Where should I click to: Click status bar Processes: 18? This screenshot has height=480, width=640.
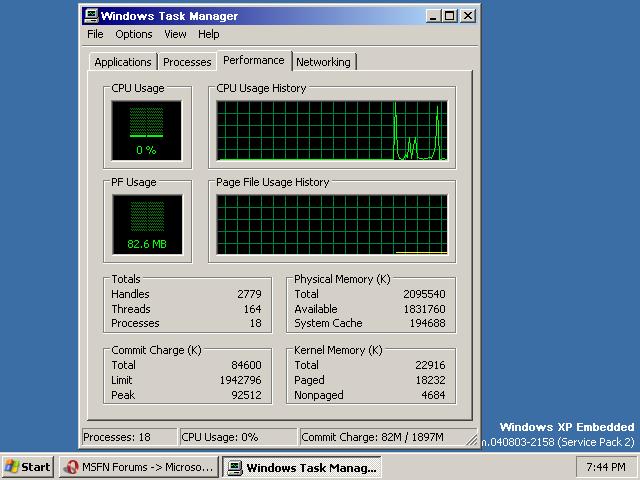coord(129,437)
